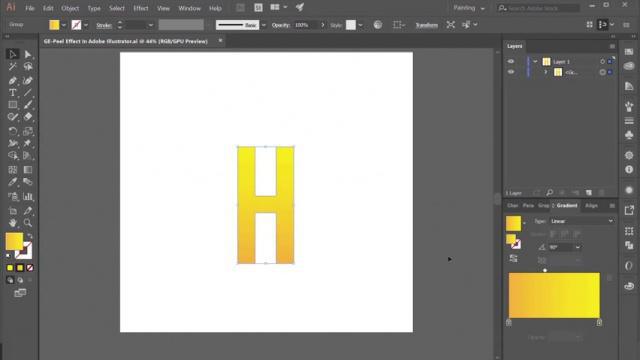Select the Artboard tool
This screenshot has width=640, height=360.
click(12, 211)
